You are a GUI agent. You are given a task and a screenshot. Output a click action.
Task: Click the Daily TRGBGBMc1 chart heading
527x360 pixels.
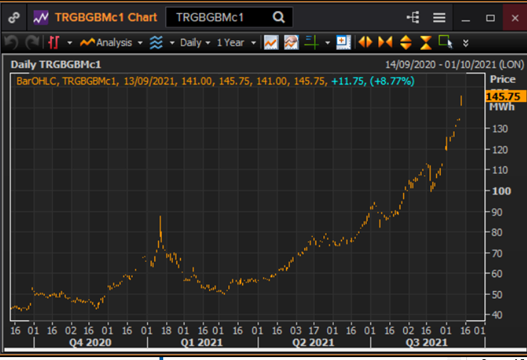tap(56, 65)
